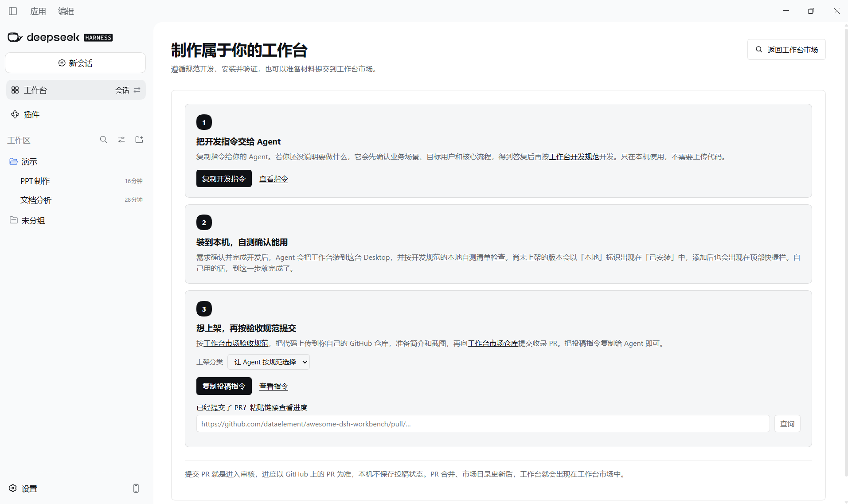Image resolution: width=848 pixels, height=504 pixels.
Task: Click the vertical scrollbar on right
Action: click(846, 252)
